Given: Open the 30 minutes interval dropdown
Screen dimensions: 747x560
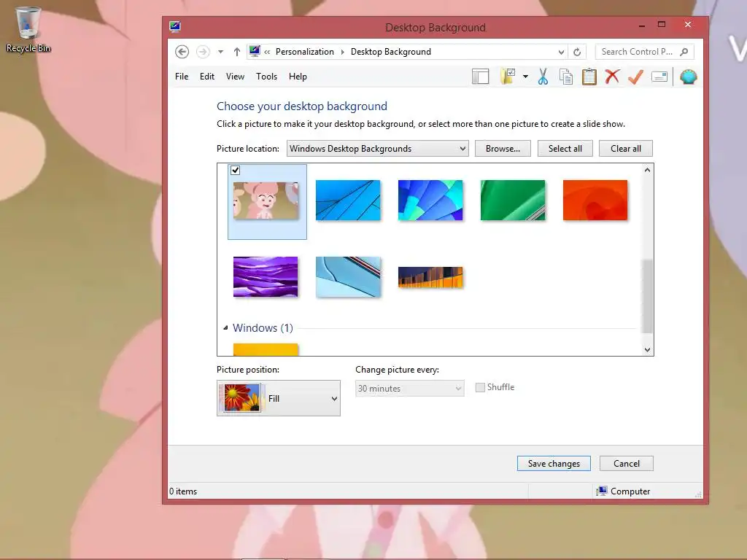Looking at the screenshot, I should point(410,388).
